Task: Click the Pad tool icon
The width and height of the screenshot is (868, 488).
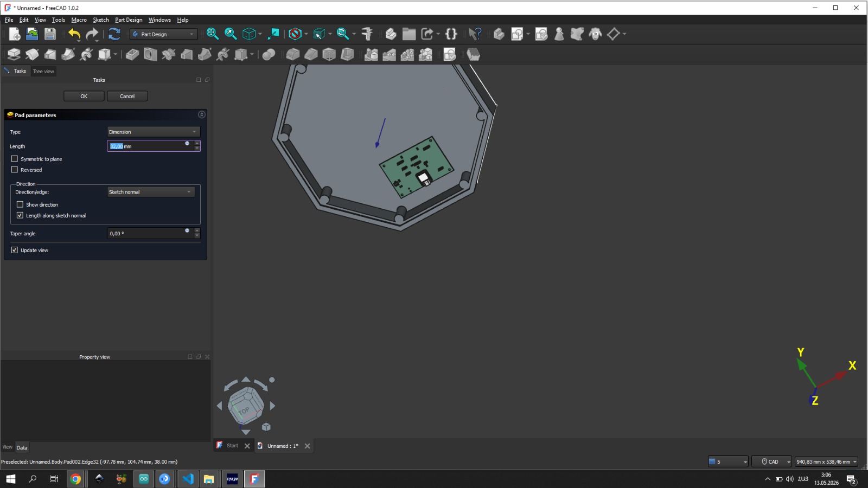Action: coord(14,54)
